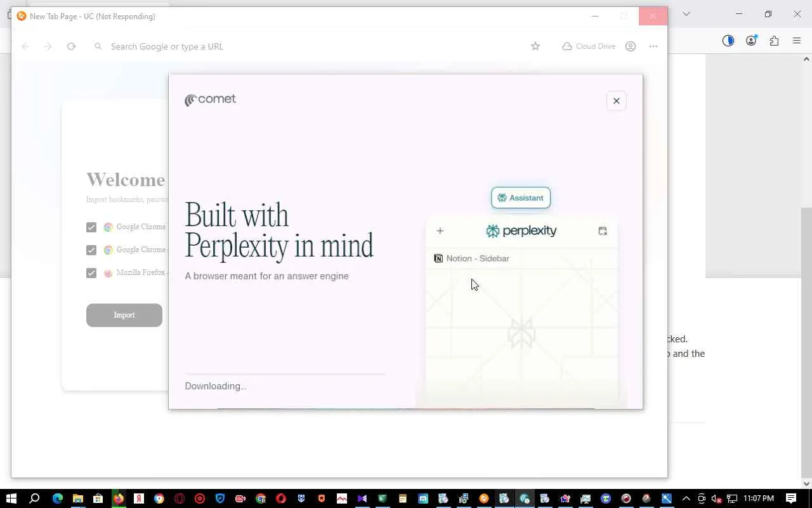Screen dimensions: 812x508
Task: Open File Explorer from the taskbar
Action: coord(78,498)
